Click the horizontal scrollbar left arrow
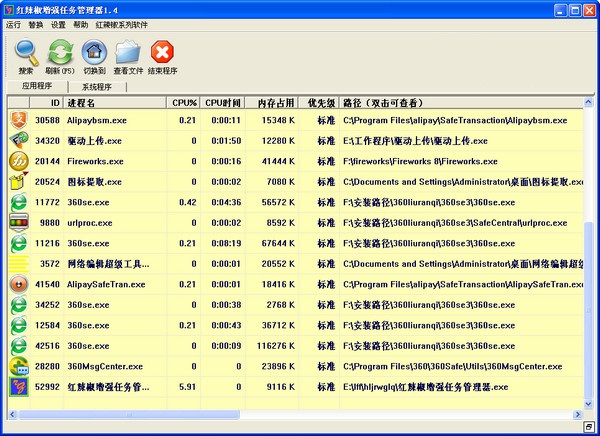 [x=12, y=414]
